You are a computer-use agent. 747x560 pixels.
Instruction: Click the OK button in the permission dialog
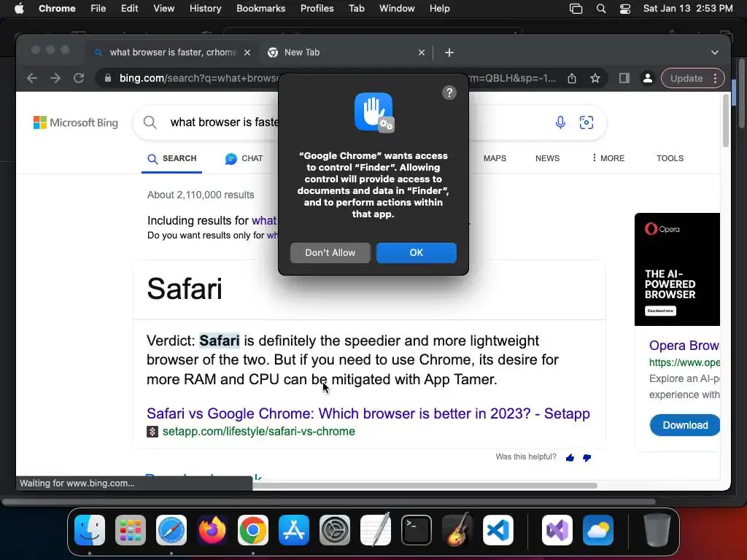click(x=416, y=252)
